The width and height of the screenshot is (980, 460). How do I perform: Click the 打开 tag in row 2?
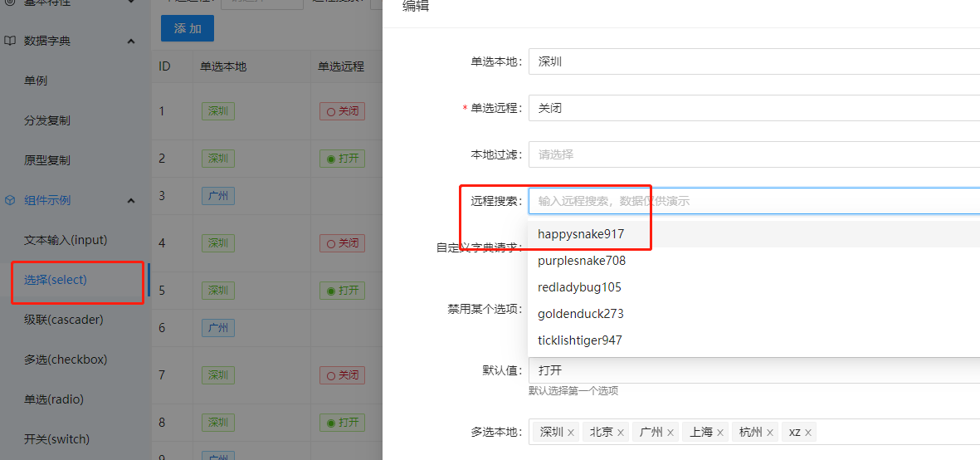(342, 158)
